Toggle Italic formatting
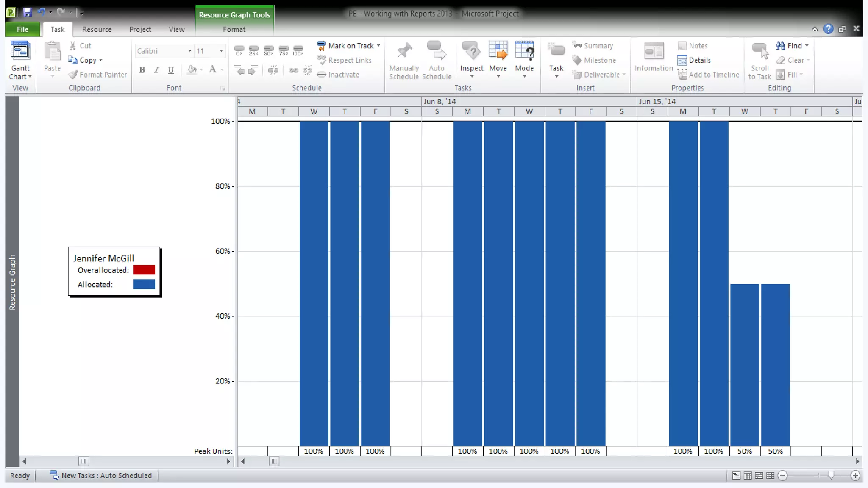 coord(156,70)
